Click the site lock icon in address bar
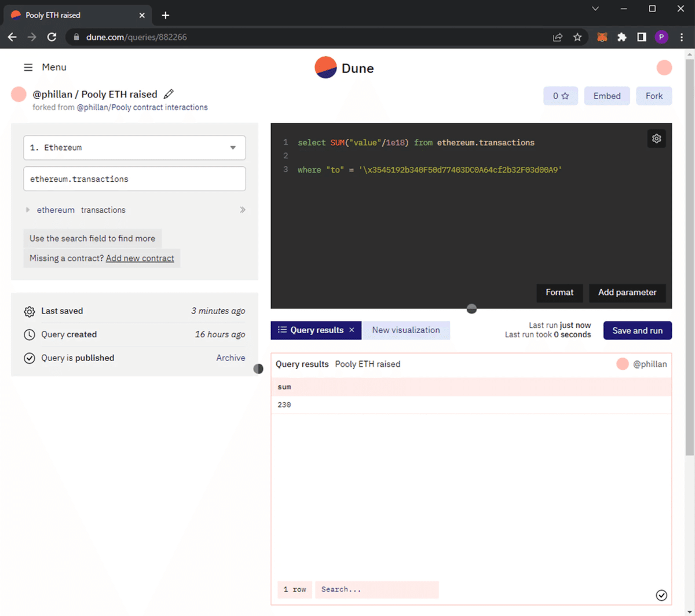This screenshot has width=695, height=616. [x=76, y=37]
